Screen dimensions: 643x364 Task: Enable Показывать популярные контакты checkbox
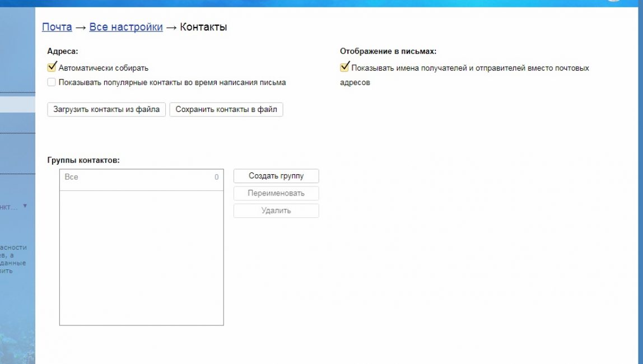pos(52,82)
